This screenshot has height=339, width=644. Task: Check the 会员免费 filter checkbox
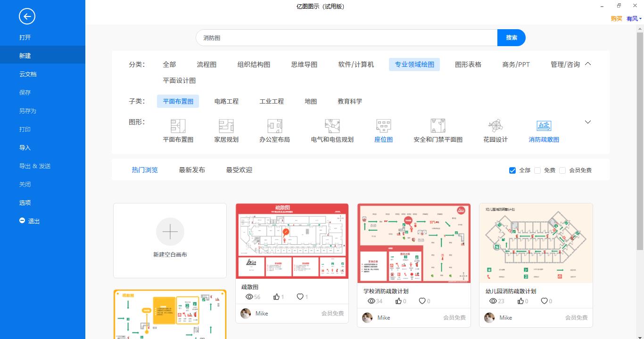click(562, 170)
